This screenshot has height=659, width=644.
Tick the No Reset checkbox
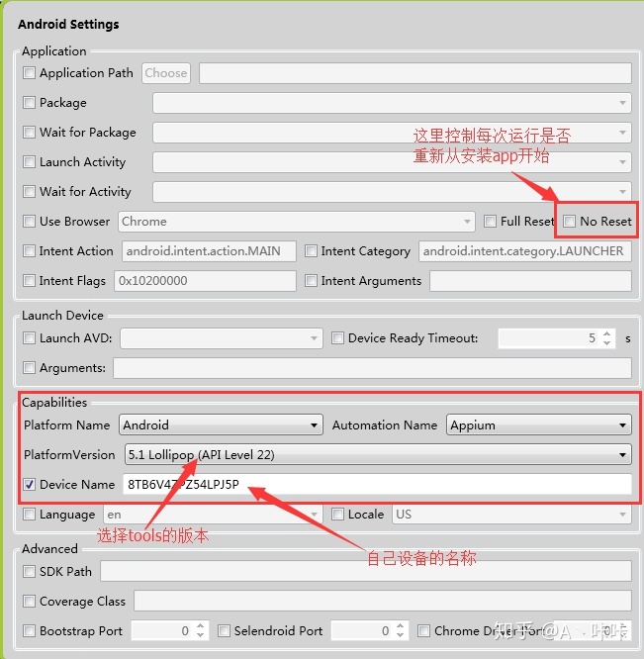(x=569, y=221)
